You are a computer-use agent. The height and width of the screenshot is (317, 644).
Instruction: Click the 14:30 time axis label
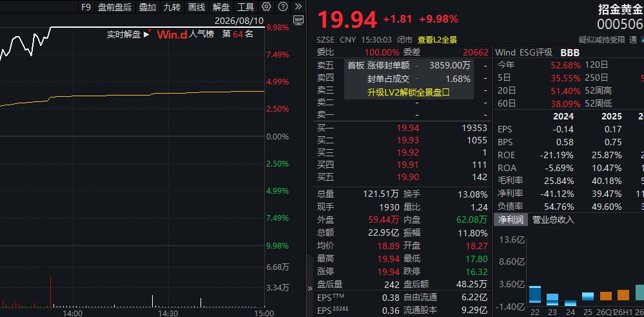pos(169,313)
